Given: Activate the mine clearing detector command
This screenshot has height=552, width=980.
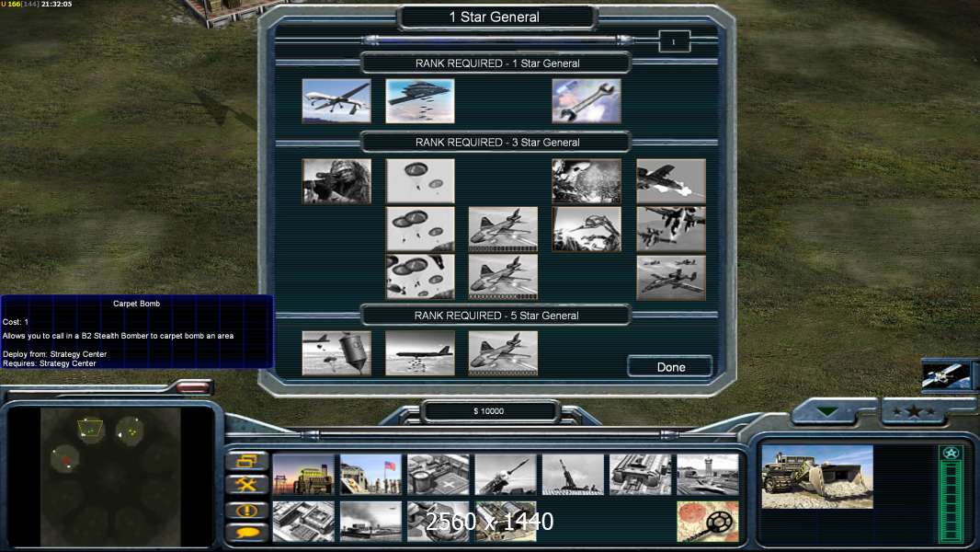Looking at the screenshot, I should 708,522.
